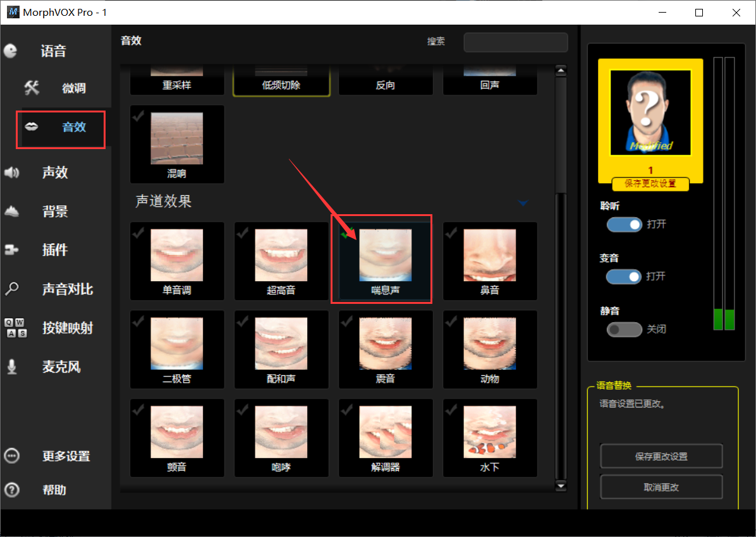The height and width of the screenshot is (537, 756).
Task: Click the scrollbar up arrow
Action: coord(561,71)
